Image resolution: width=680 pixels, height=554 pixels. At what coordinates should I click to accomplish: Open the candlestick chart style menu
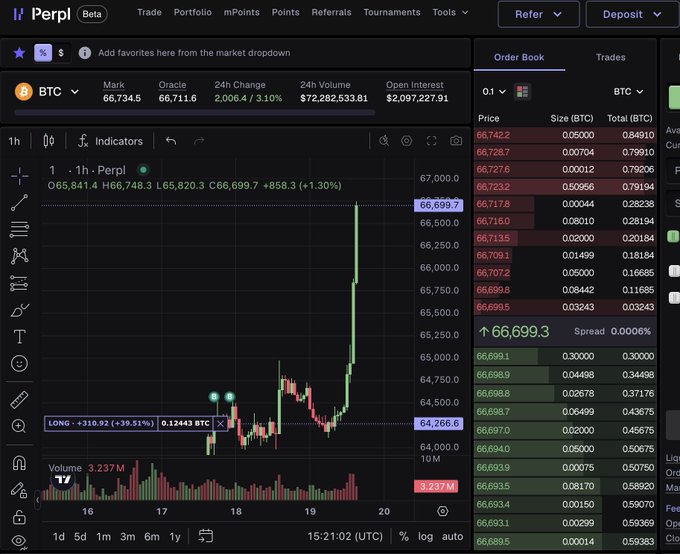coord(49,141)
